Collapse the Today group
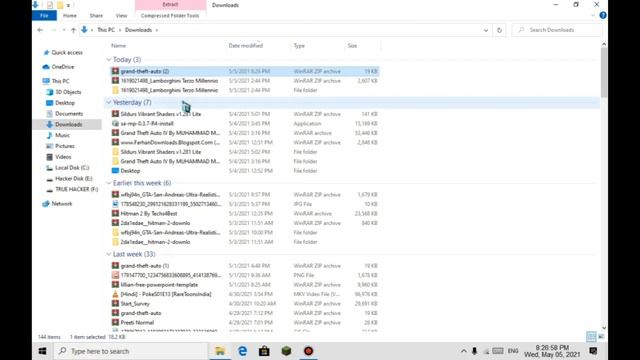The height and width of the screenshot is (360, 640). (109, 60)
